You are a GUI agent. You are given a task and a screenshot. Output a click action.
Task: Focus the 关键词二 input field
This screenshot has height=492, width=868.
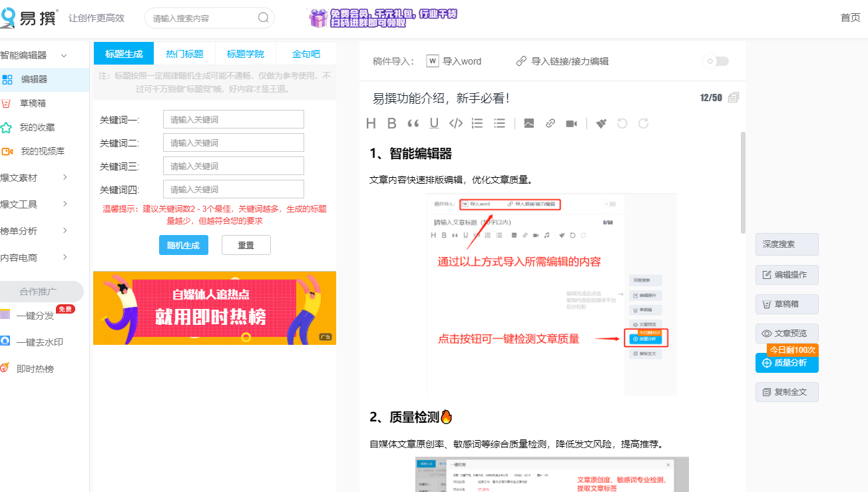point(234,143)
